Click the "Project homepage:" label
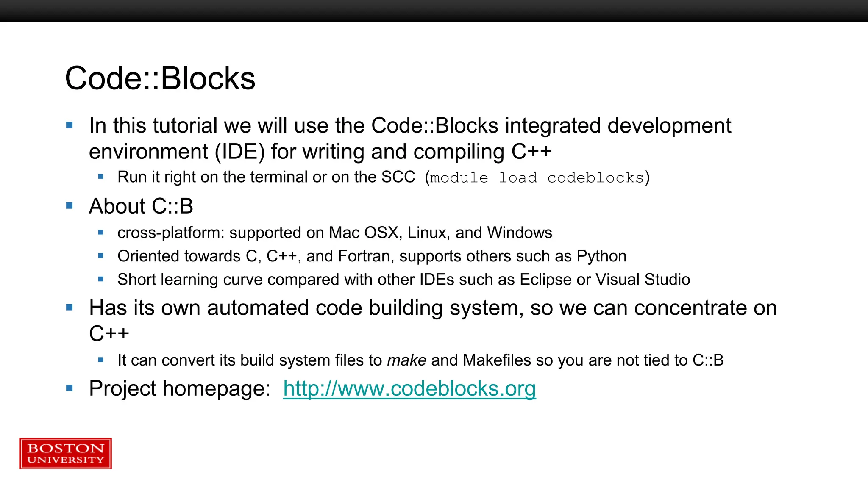The width and height of the screenshot is (868, 488). (x=180, y=388)
